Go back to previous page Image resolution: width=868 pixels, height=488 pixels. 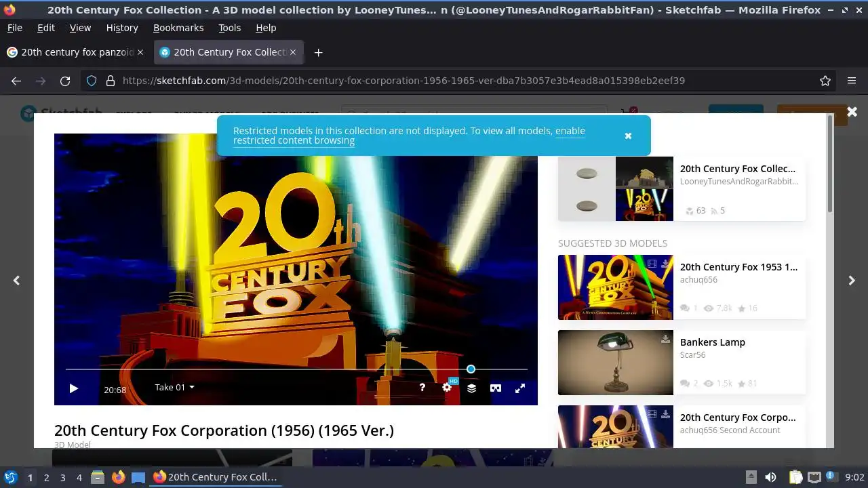pos(16,81)
